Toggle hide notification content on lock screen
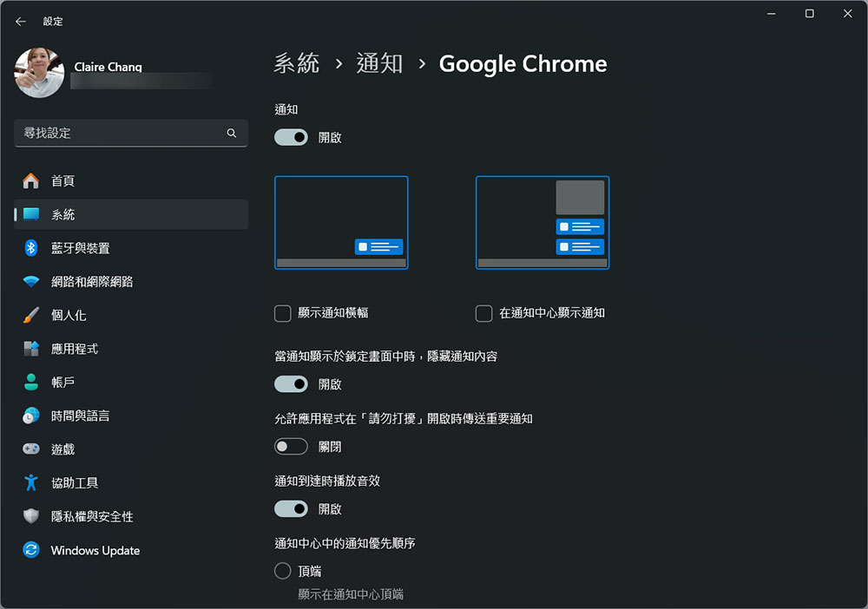 pyautogui.click(x=291, y=383)
